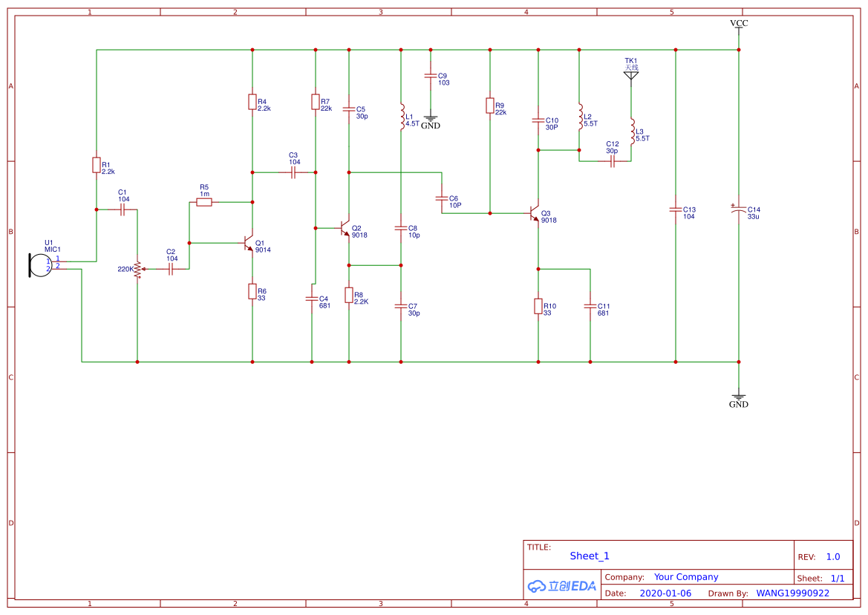Select capacitor C8 10p symbol
This screenshot has width=868, height=615.
click(x=401, y=228)
